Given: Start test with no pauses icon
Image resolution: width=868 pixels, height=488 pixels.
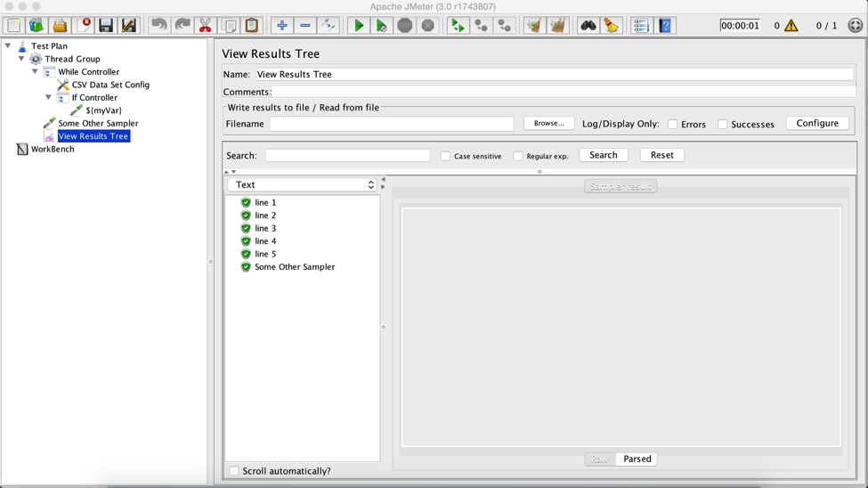Looking at the screenshot, I should [381, 26].
